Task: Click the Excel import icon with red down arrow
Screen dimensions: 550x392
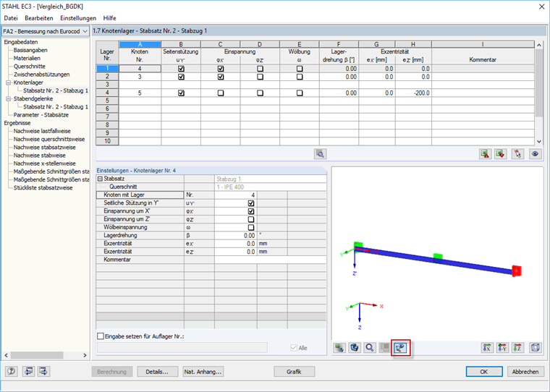Action: click(501, 154)
